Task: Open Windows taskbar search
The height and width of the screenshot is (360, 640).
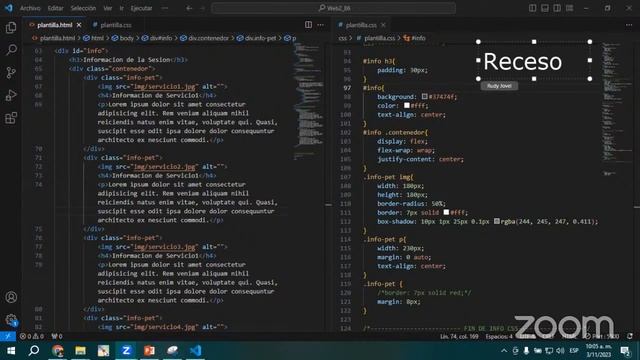Action: 34,351
